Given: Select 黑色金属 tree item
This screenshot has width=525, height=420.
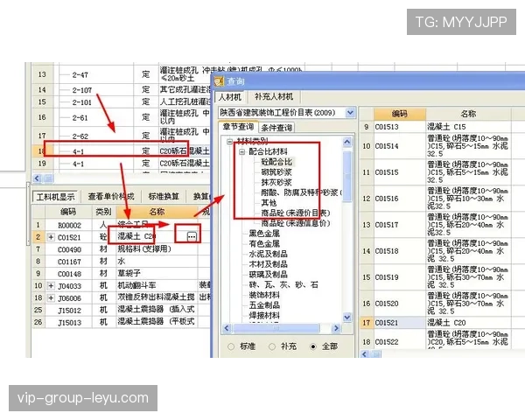Looking at the screenshot, I should 264,234.
